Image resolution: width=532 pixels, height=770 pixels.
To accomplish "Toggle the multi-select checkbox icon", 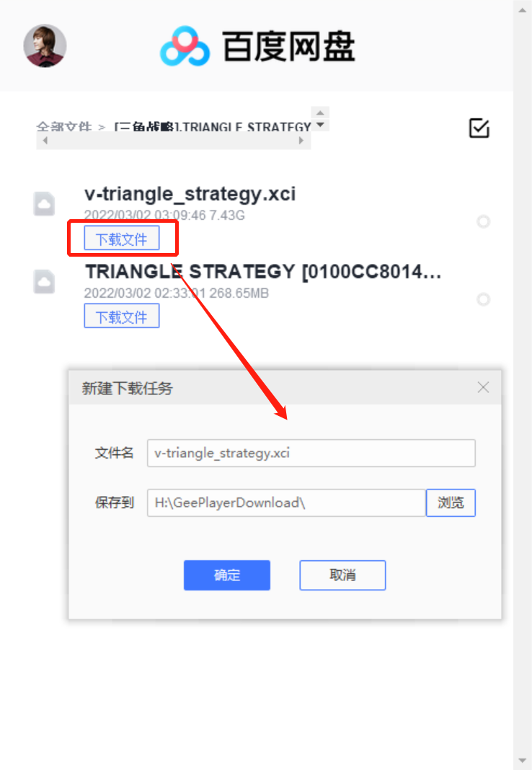I will [479, 128].
